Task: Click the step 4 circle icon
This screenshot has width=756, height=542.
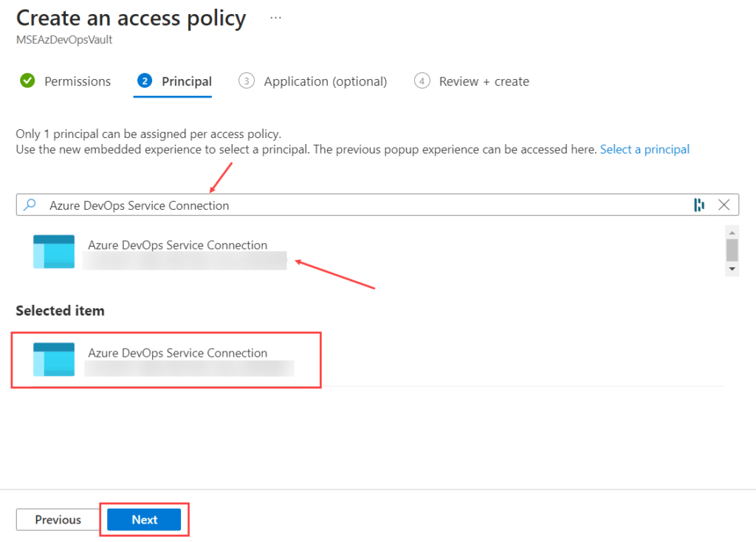Action: [422, 80]
